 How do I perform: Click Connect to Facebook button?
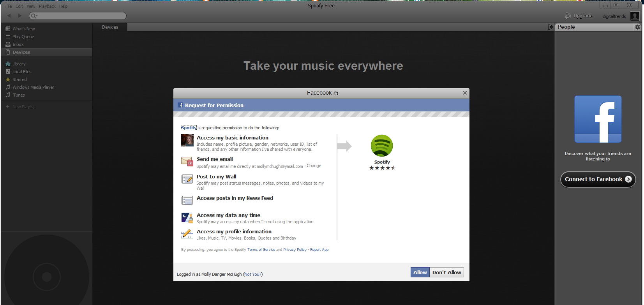coord(598,179)
